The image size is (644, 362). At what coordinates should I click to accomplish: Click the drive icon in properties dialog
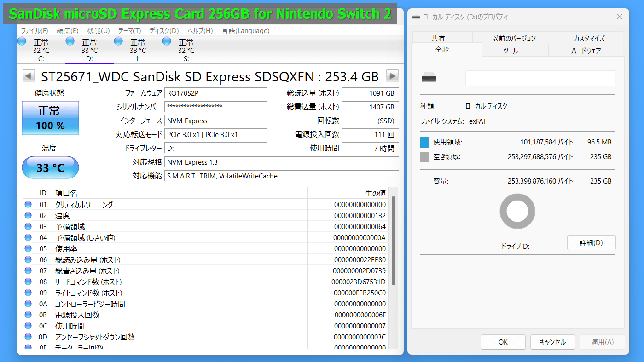pyautogui.click(x=429, y=79)
